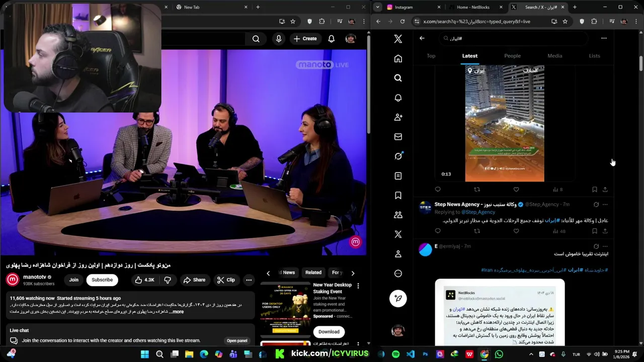Open YouTube notifications bell
Screen dimensions: 644x362
tap(331, 39)
